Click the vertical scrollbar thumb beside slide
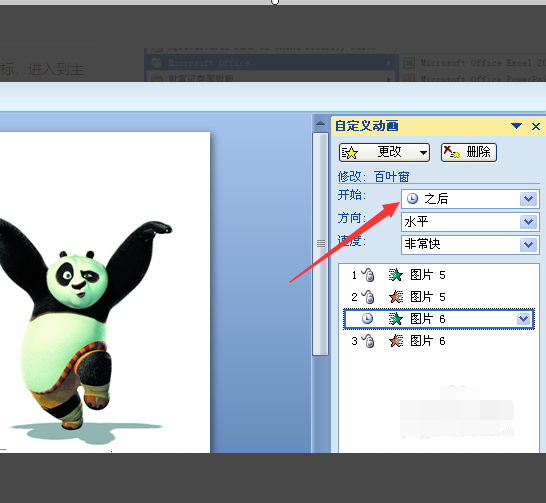This screenshot has height=503, width=546. pos(320,244)
